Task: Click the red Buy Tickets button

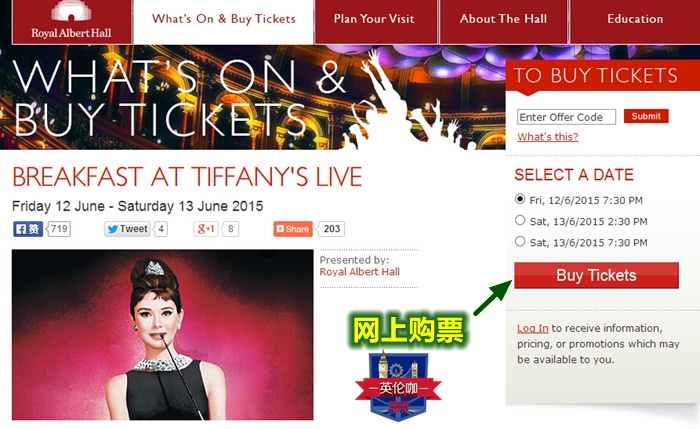Action: pyautogui.click(x=596, y=275)
